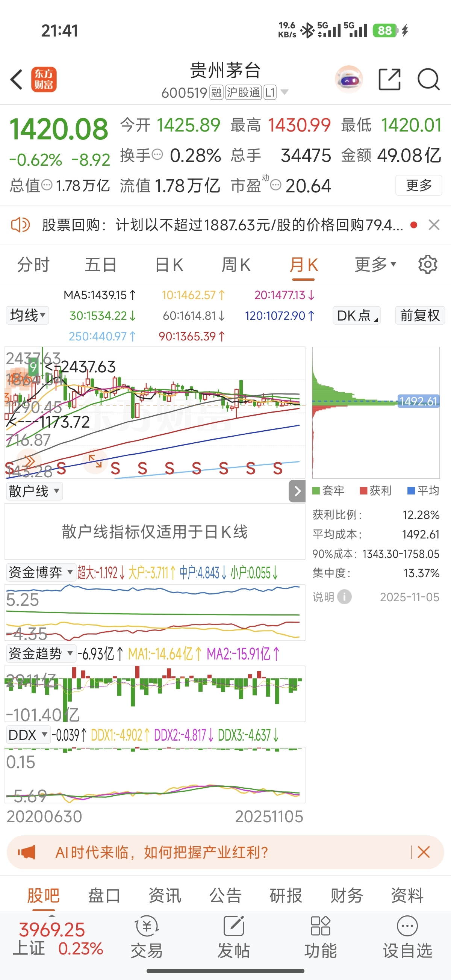Tap the 说明 info icon

(344, 596)
